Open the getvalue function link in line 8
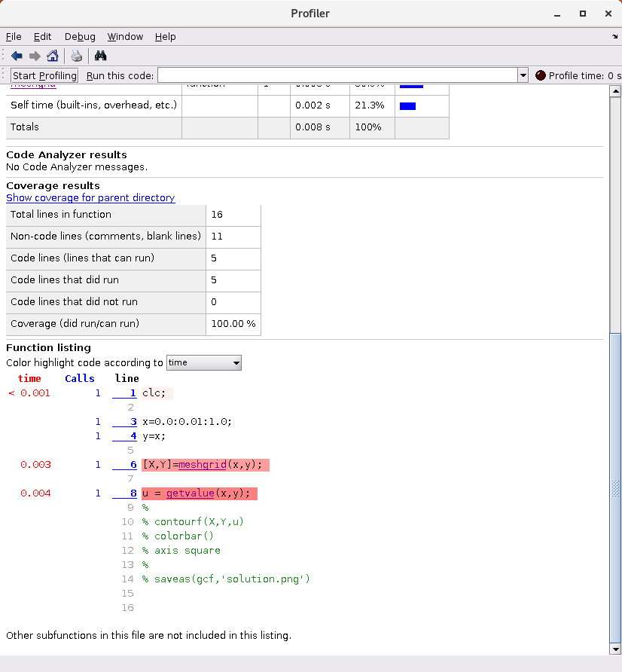The height and width of the screenshot is (672, 622). (191, 493)
